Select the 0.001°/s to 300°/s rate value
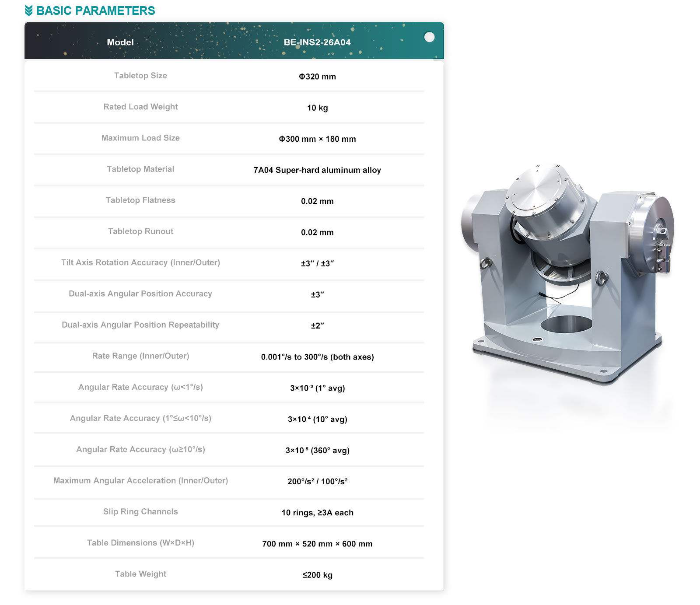Image resolution: width=700 pixels, height=605 pixels. coord(317,357)
